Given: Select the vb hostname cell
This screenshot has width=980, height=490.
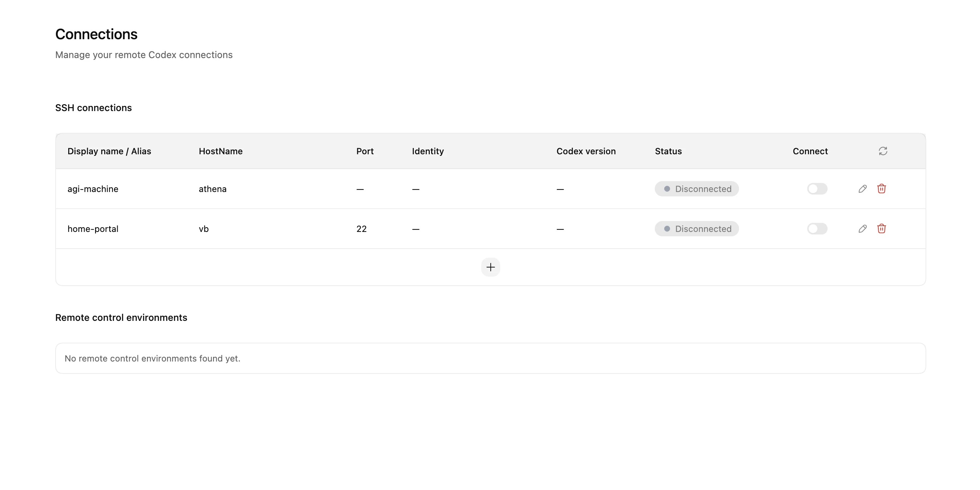Looking at the screenshot, I should click(204, 229).
